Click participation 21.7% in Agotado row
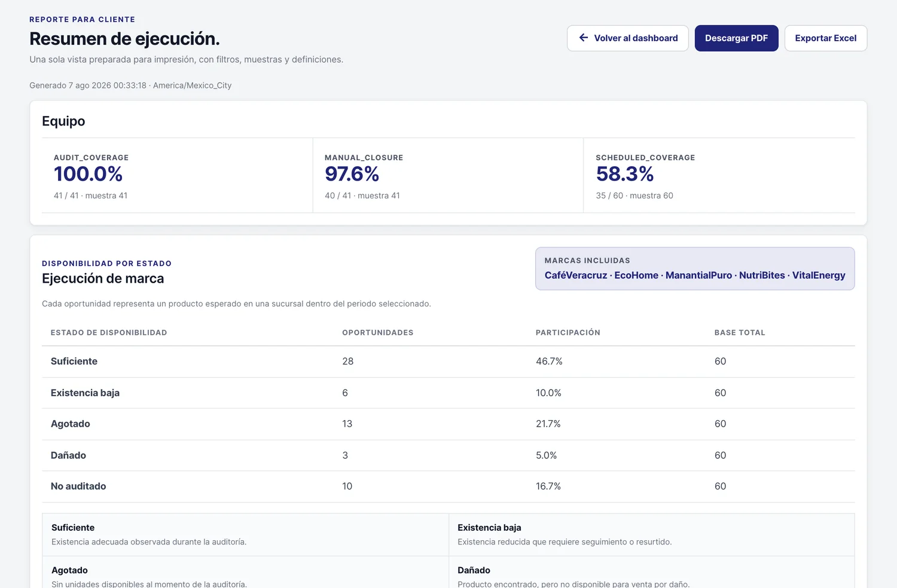This screenshot has height=588, width=897. click(x=548, y=424)
